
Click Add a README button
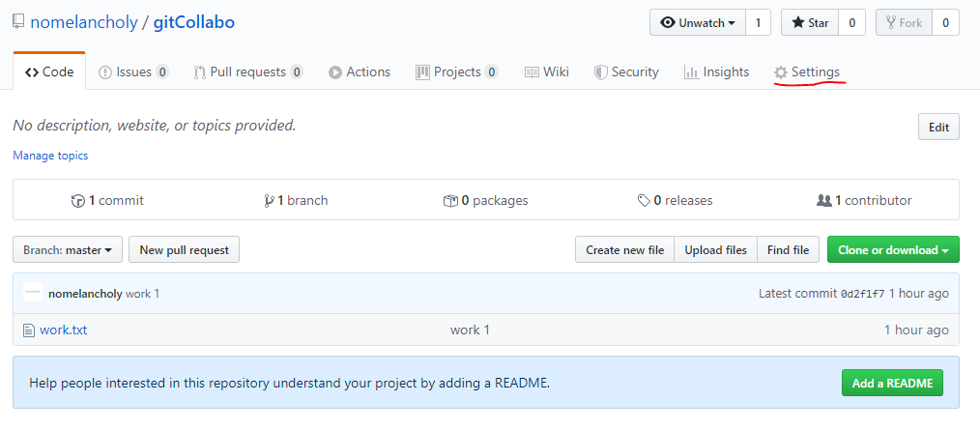coord(892,383)
